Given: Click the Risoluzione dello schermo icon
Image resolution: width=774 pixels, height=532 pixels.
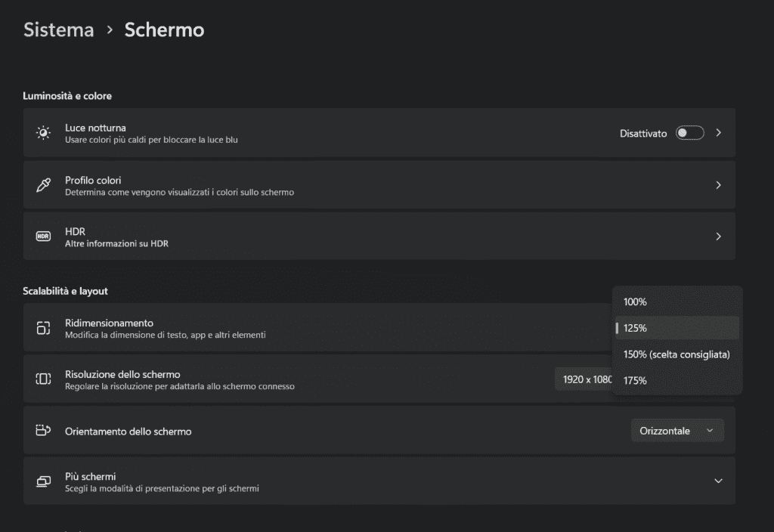Looking at the screenshot, I should pyautogui.click(x=43, y=379).
